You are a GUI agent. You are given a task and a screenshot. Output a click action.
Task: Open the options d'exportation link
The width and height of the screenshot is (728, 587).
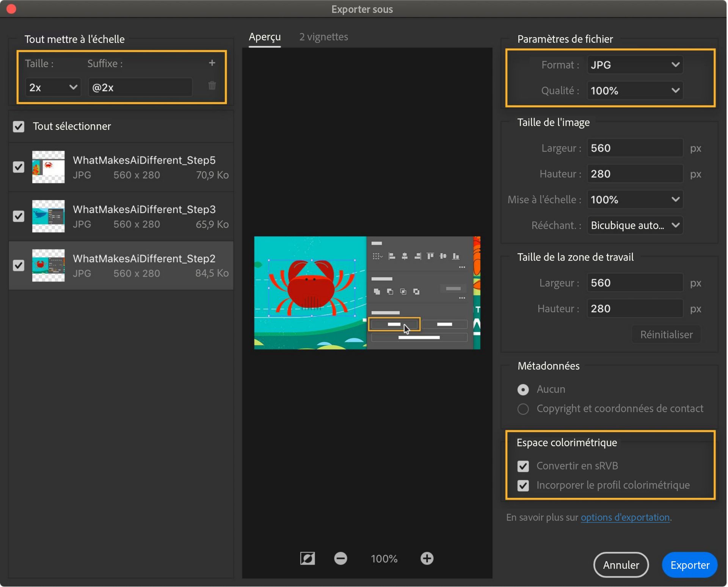tap(625, 517)
